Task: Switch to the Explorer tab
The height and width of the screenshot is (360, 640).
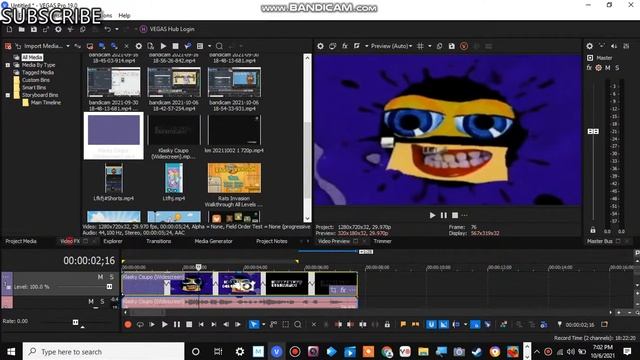Action: coord(113,241)
